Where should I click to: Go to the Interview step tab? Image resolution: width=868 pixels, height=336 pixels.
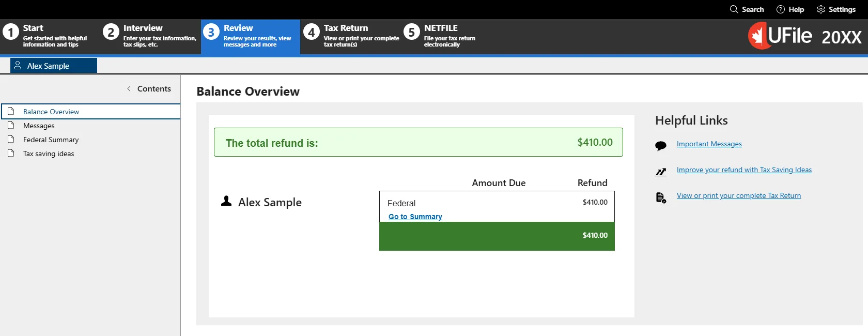(150, 37)
